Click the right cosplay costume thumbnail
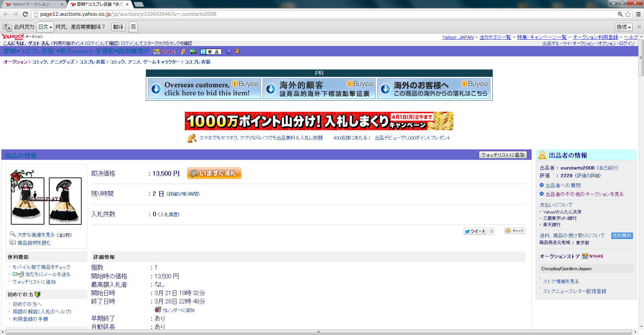This screenshot has width=644, height=335. tap(65, 201)
